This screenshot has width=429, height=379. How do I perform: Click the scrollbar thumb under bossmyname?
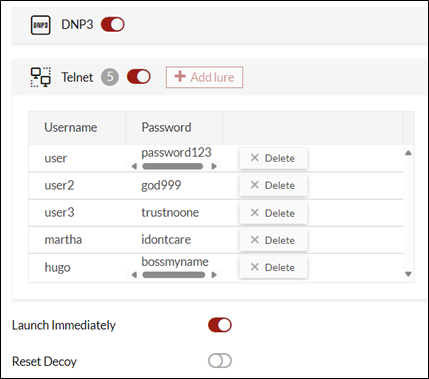(174, 275)
